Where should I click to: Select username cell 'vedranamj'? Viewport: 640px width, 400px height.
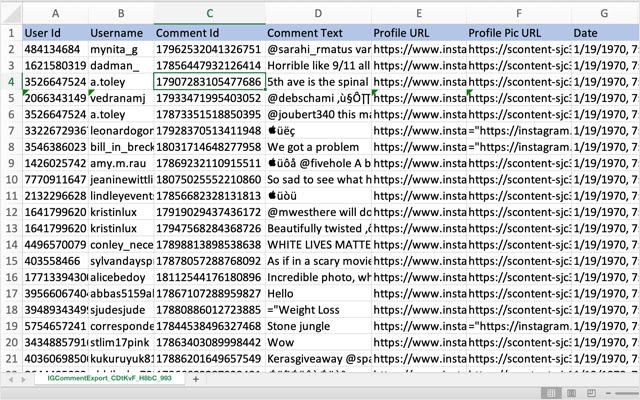click(x=121, y=98)
